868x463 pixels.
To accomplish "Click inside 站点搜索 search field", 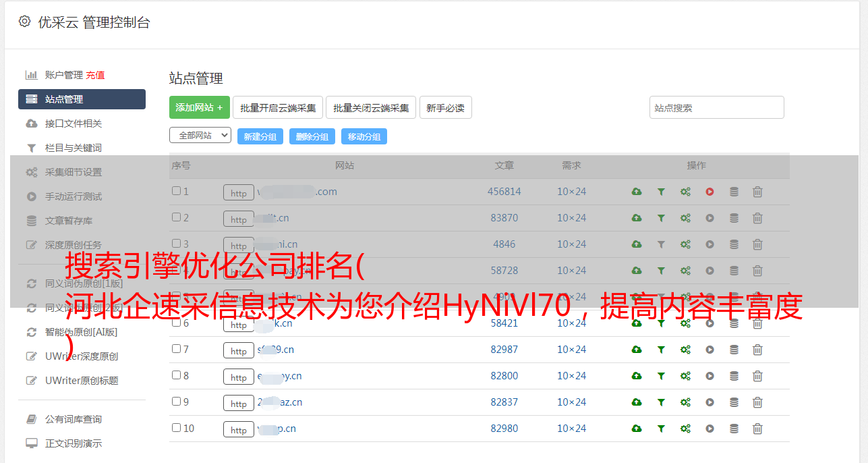I will (716, 107).
